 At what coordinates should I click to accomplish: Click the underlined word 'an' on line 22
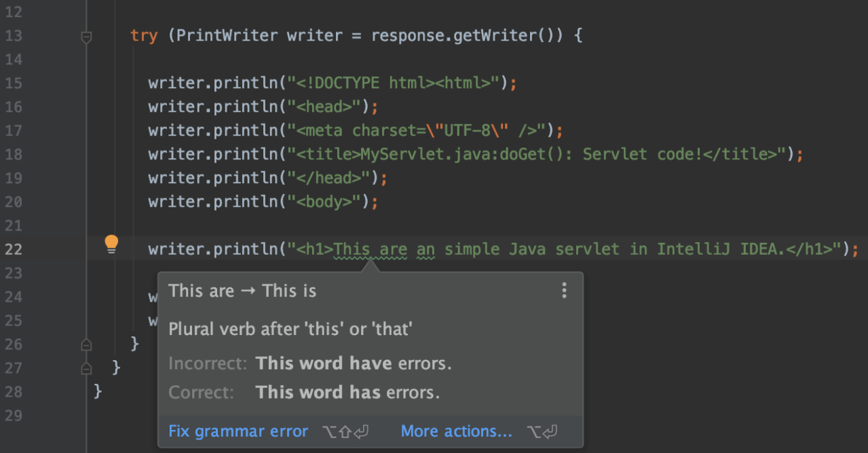coord(426,250)
